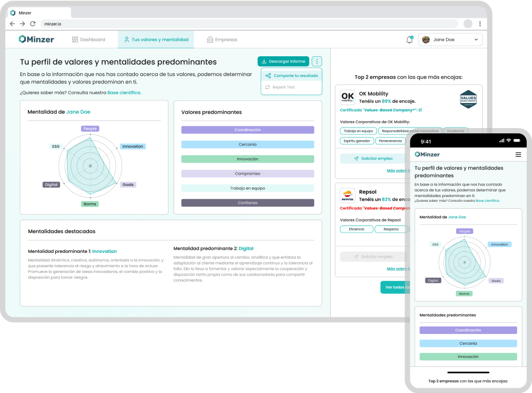
Task: Click Confianza value bar
Action: tap(247, 203)
